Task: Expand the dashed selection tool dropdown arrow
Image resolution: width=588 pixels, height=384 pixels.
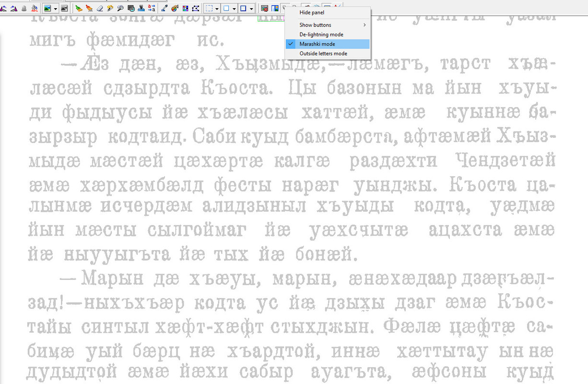Action: [217, 9]
